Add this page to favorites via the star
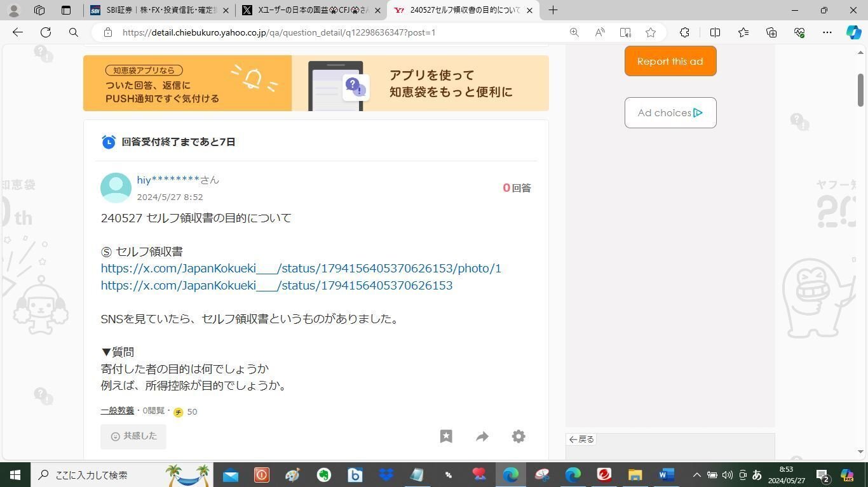Screen dimensions: 868x487 650,32
